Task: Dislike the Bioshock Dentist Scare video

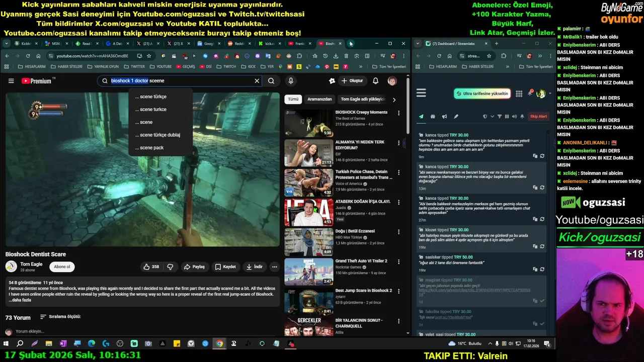Action: (x=170, y=267)
